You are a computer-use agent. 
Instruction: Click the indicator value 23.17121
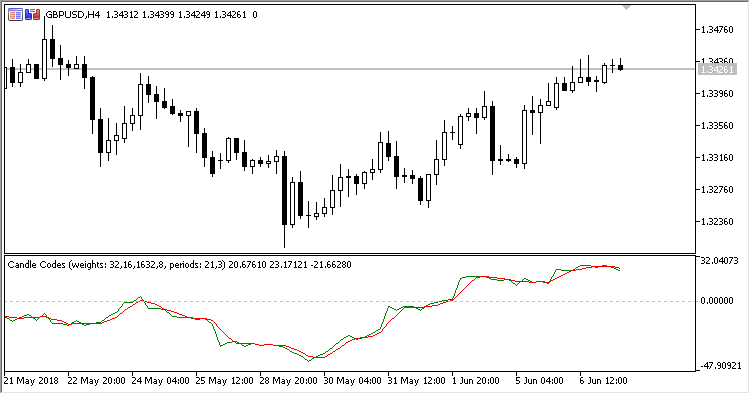[288, 265]
